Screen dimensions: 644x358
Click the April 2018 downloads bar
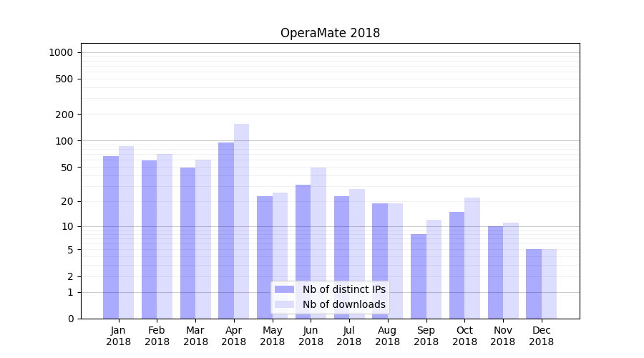tap(242, 221)
